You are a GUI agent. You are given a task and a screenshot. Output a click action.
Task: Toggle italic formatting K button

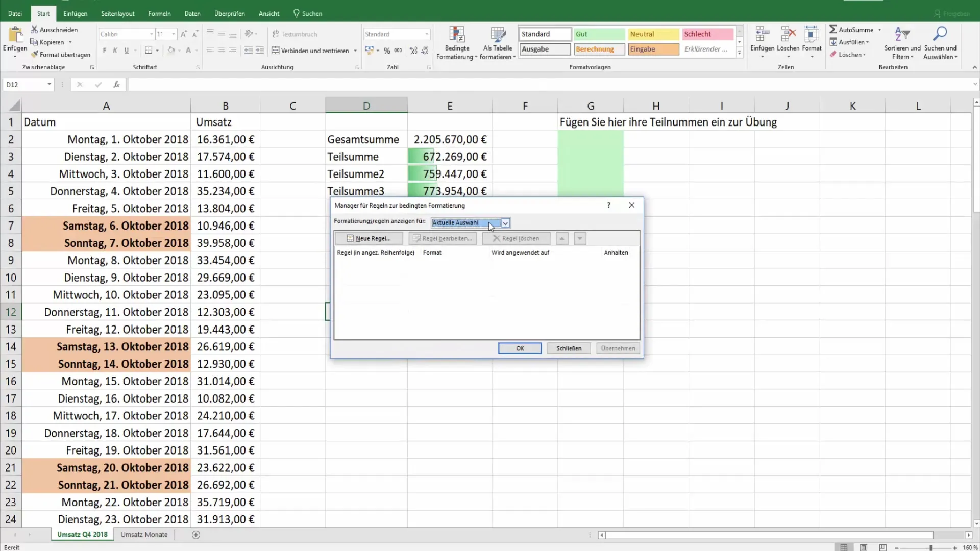tap(115, 51)
